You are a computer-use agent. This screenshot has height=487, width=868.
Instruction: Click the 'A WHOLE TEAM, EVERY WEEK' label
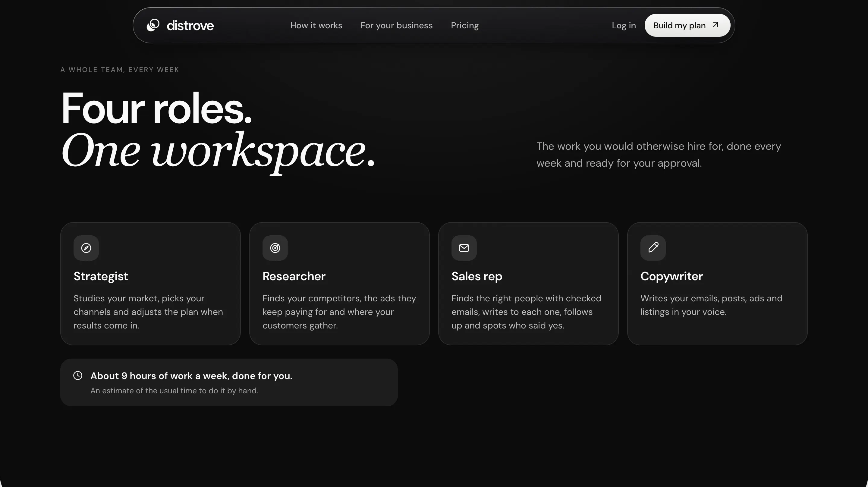(120, 70)
